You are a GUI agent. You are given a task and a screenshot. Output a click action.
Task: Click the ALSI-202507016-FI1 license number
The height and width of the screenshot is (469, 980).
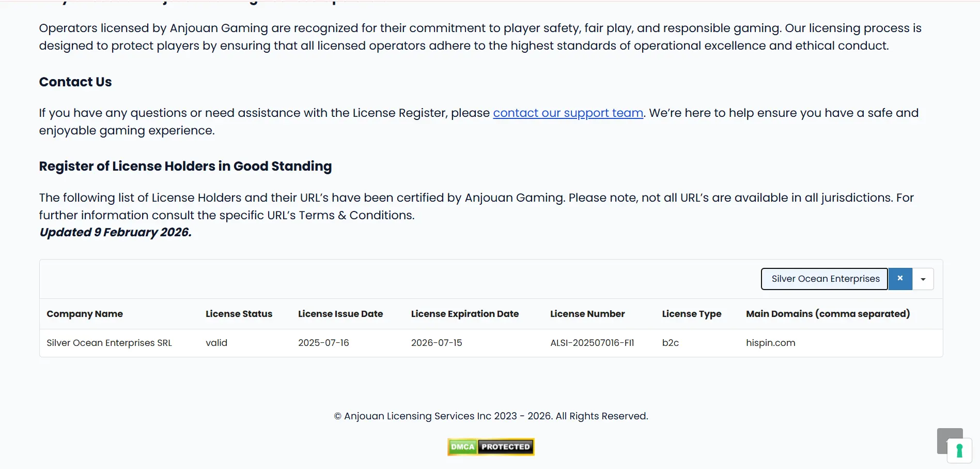click(x=592, y=343)
